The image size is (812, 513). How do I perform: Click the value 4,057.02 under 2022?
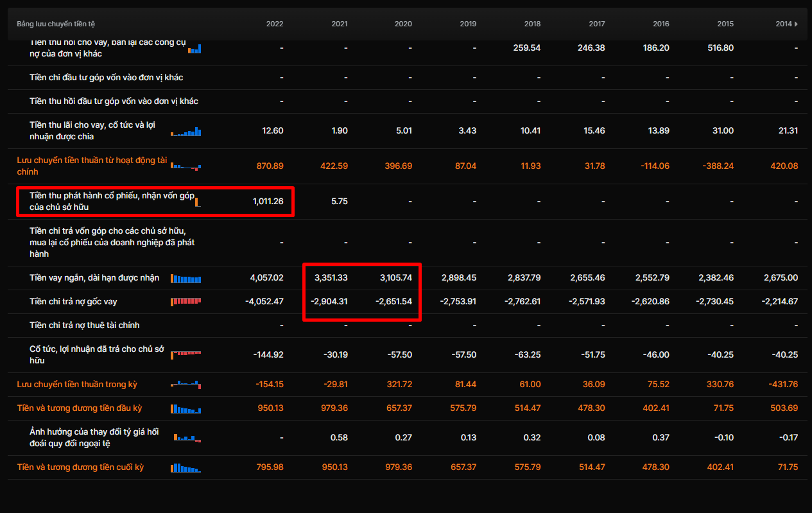[266, 278]
